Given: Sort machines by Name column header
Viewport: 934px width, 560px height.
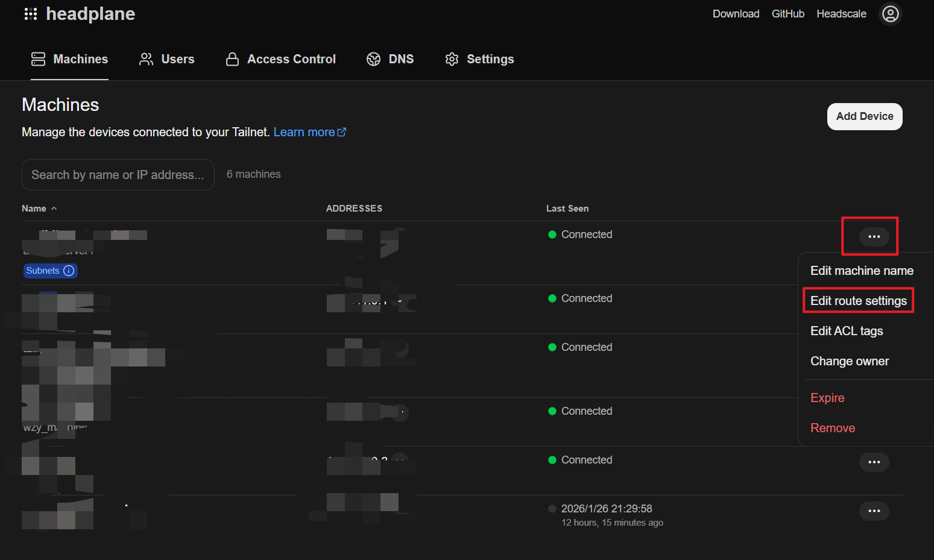Looking at the screenshot, I should [x=34, y=209].
